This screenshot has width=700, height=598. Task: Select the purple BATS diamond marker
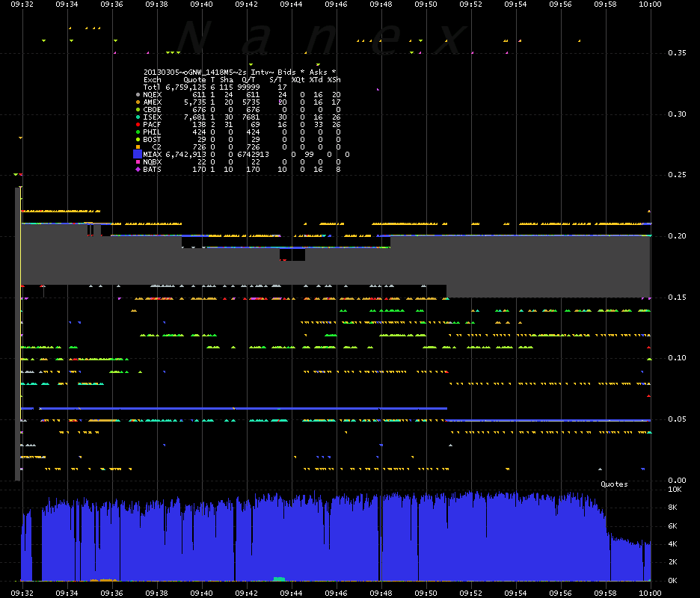click(138, 169)
